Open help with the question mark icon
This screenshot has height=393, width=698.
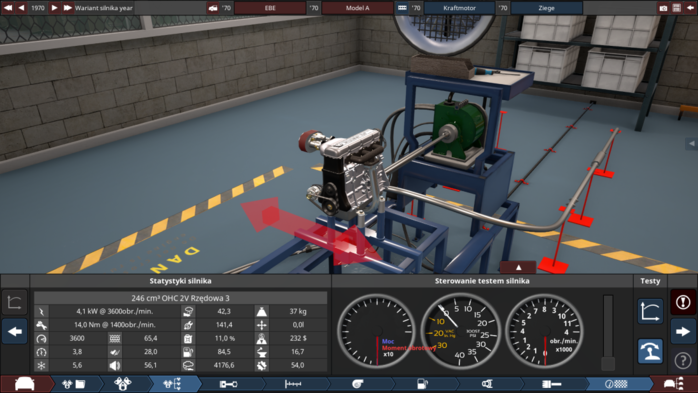point(683,360)
